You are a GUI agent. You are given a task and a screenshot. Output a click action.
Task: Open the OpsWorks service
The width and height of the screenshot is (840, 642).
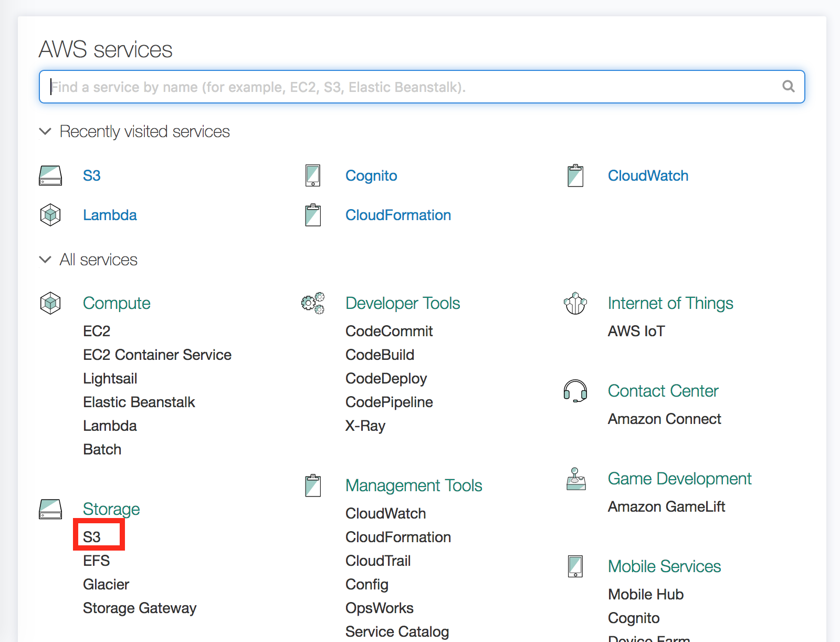point(380,608)
